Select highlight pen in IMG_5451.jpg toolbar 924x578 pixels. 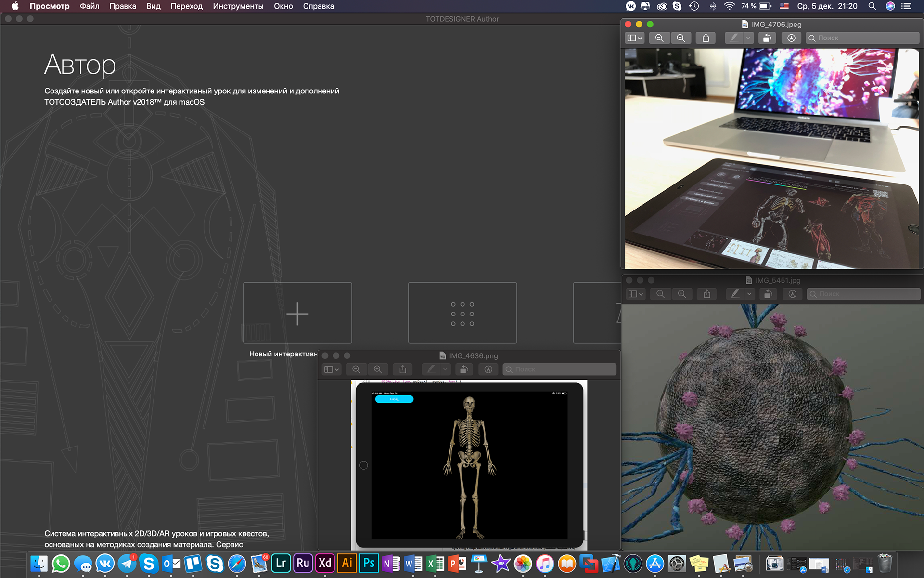[x=735, y=294]
